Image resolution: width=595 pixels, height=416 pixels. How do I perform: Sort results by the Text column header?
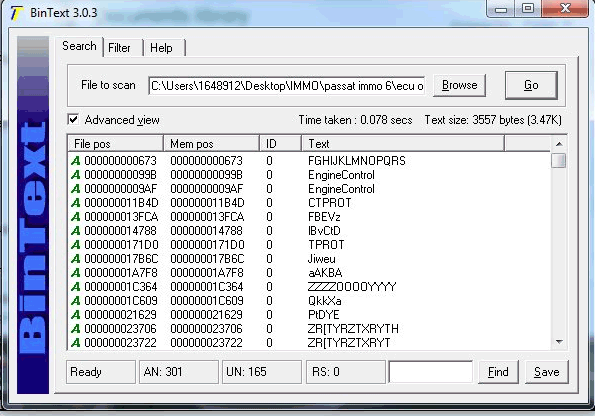click(403, 144)
